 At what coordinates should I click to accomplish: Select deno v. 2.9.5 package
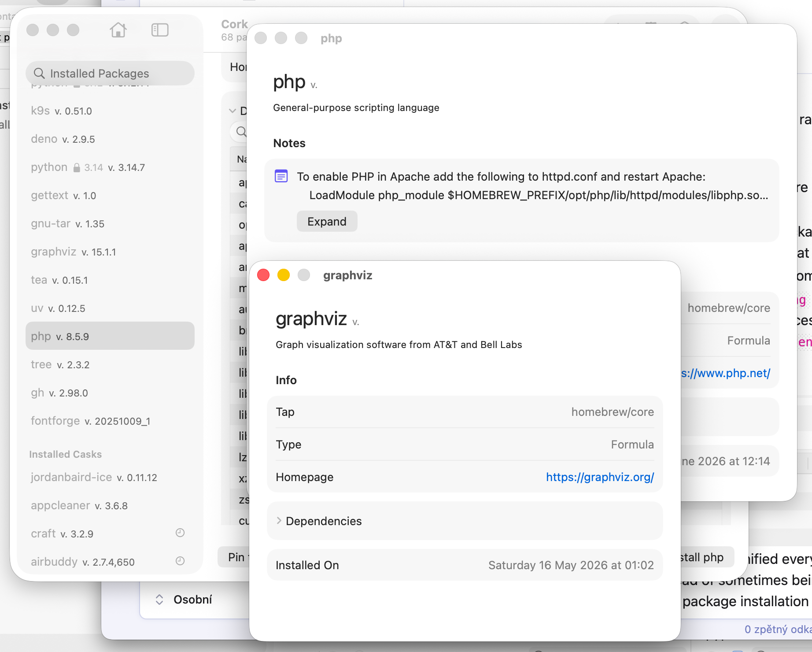110,139
